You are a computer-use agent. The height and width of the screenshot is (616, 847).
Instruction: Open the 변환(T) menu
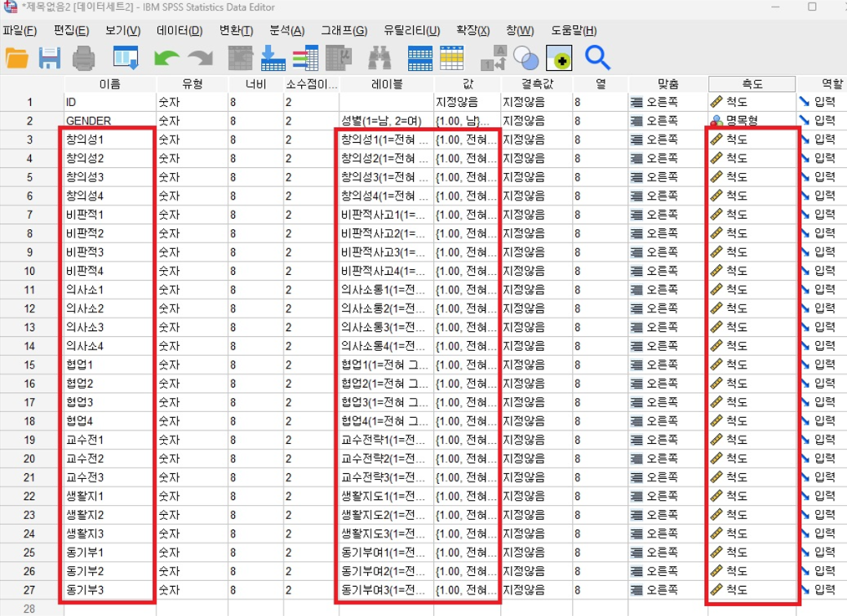coord(236,31)
